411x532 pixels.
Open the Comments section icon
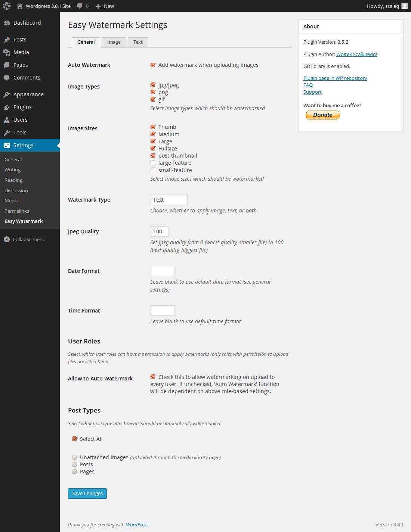click(7, 78)
